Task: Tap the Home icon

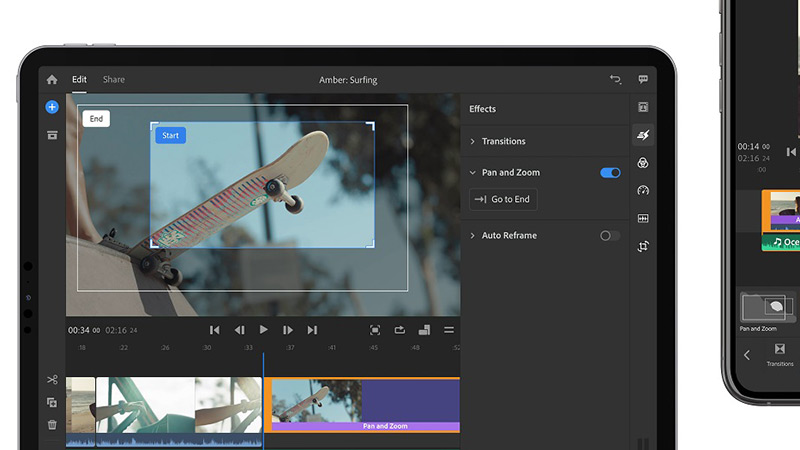Action: point(52,80)
